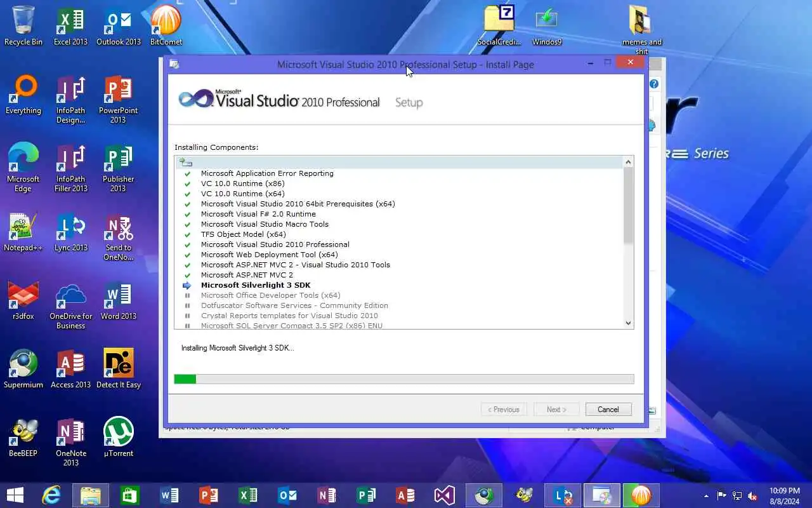This screenshot has height=508, width=812.
Task: Click the Visual Studio taskbar icon
Action: pyautogui.click(x=445, y=495)
